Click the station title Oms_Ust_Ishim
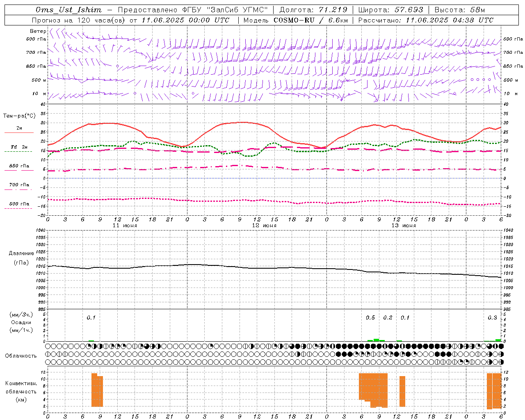 [x=68, y=10]
